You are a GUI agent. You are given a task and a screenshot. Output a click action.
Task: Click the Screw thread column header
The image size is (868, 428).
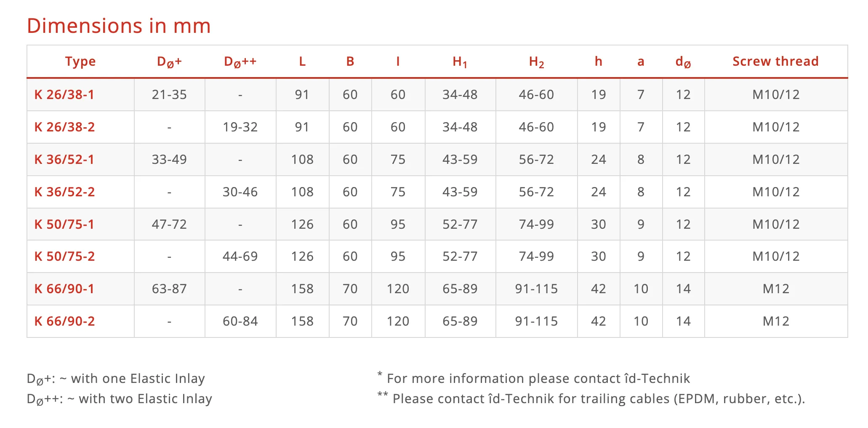tap(776, 61)
